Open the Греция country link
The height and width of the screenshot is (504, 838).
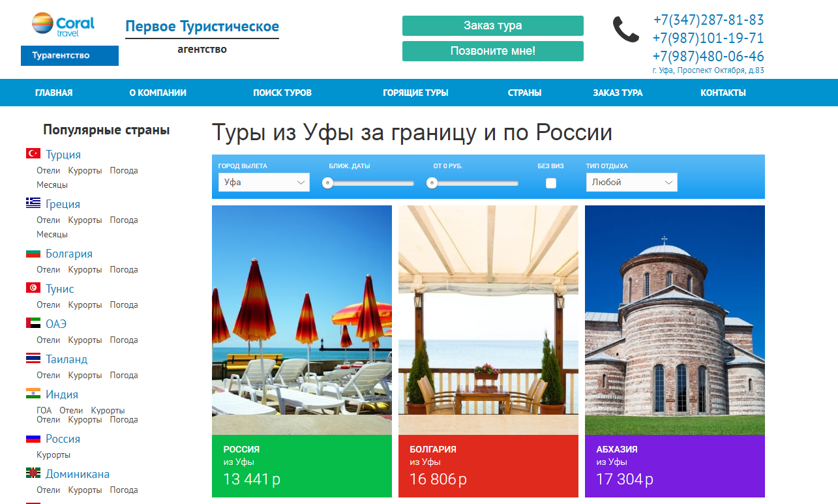(x=63, y=204)
